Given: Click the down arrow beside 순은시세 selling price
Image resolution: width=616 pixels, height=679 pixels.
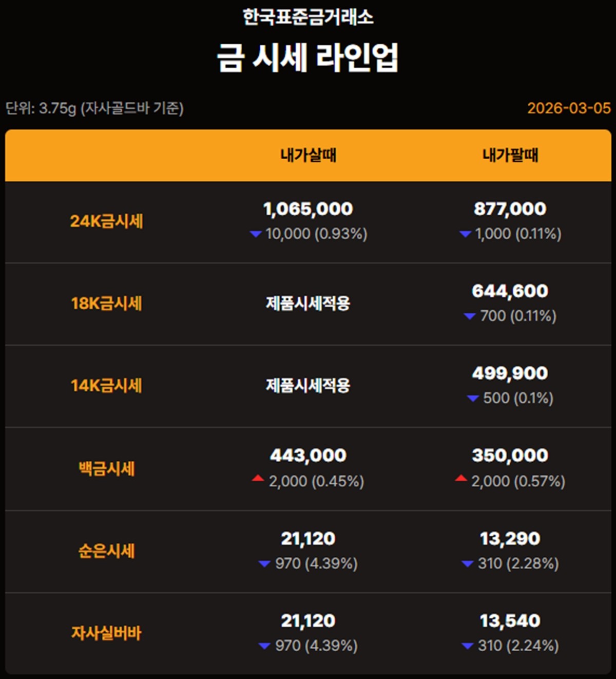Looking at the screenshot, I should (467, 563).
